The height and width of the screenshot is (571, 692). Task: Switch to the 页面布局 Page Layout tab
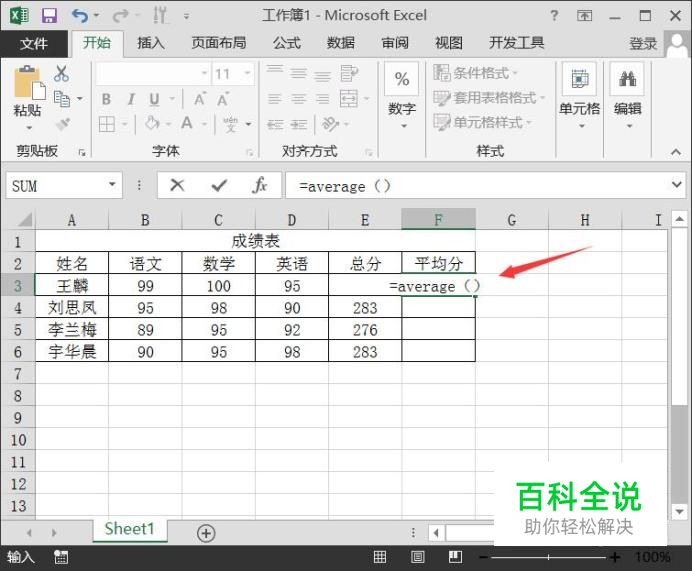(x=218, y=43)
